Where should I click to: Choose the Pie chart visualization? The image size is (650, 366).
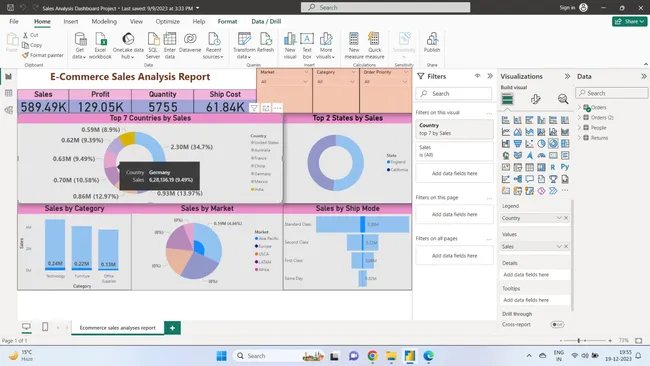tap(541, 144)
